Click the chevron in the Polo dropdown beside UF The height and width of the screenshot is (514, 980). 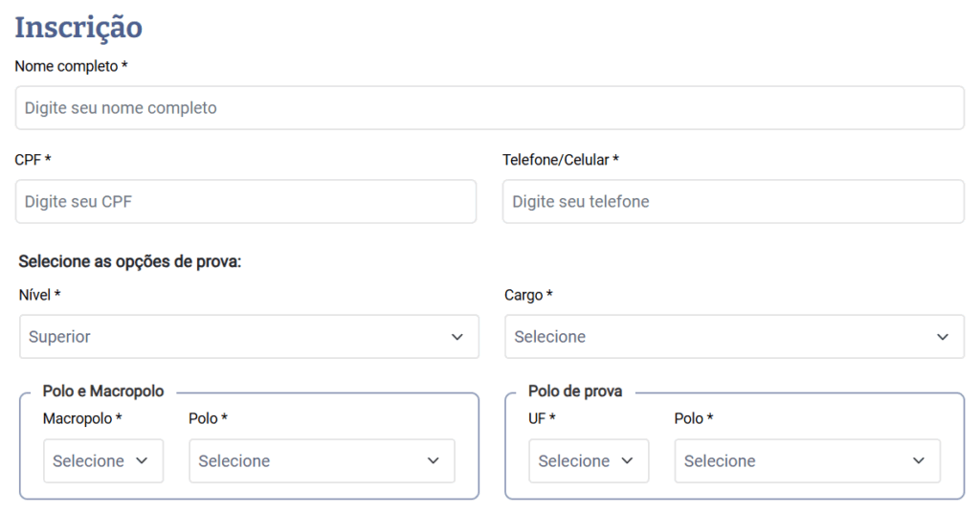919,460
